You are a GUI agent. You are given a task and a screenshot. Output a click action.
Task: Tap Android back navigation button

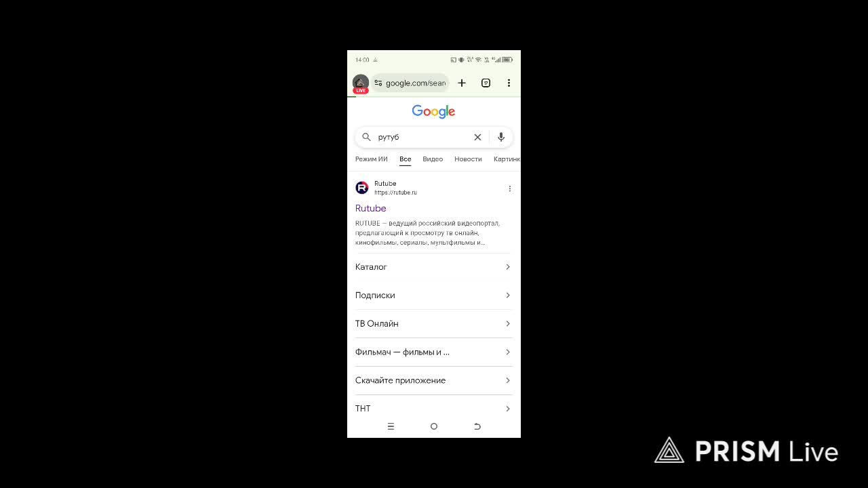tap(477, 426)
